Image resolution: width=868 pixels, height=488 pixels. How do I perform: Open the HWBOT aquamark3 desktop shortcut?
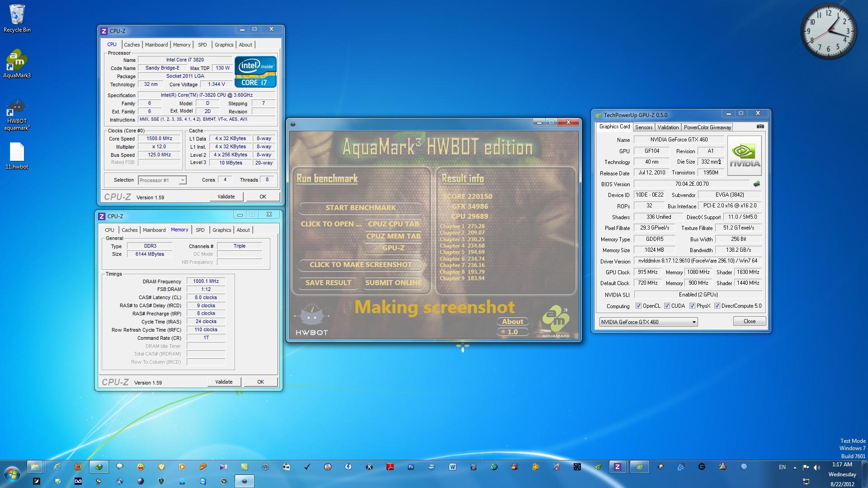(17, 115)
